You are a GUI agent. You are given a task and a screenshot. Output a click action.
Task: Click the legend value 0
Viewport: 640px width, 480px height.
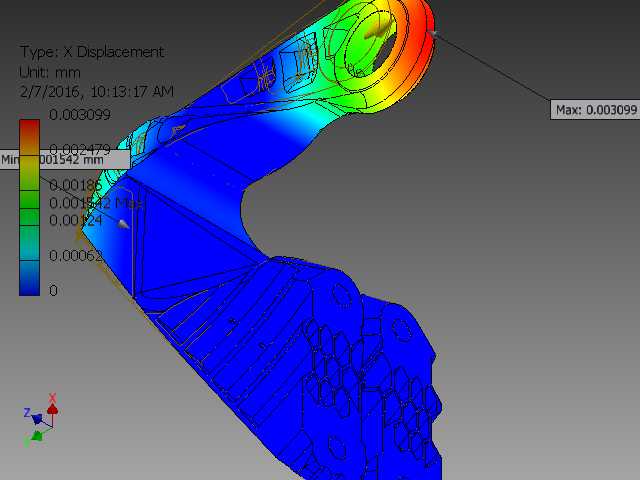[53, 291]
